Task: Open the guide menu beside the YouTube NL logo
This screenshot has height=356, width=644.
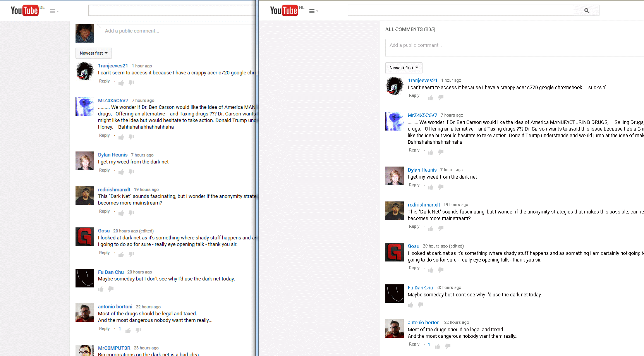Action: pos(312,11)
